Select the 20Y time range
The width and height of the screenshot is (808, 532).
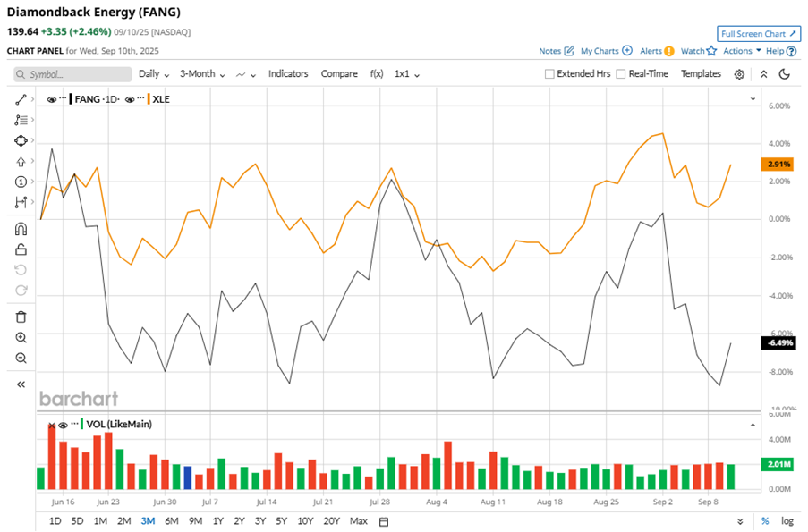pos(331,521)
